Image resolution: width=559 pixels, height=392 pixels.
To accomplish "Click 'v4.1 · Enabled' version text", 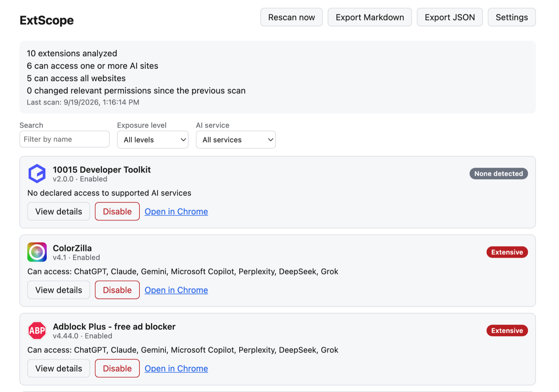I will click(x=77, y=257).
